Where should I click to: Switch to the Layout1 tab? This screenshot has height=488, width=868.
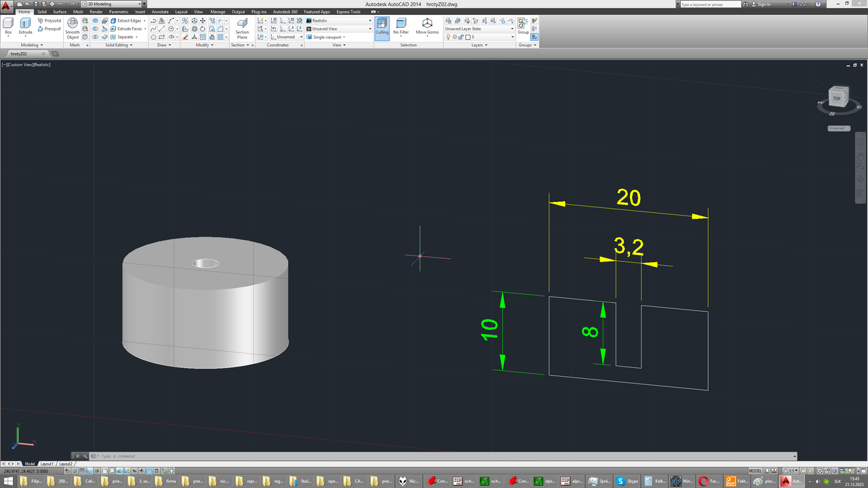47,464
